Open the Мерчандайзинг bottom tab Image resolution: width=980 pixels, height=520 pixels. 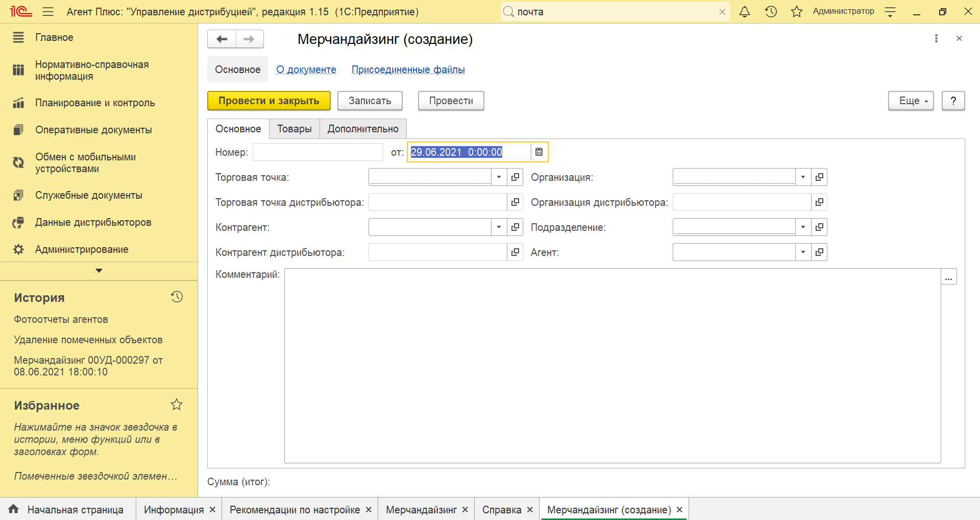[x=421, y=510]
